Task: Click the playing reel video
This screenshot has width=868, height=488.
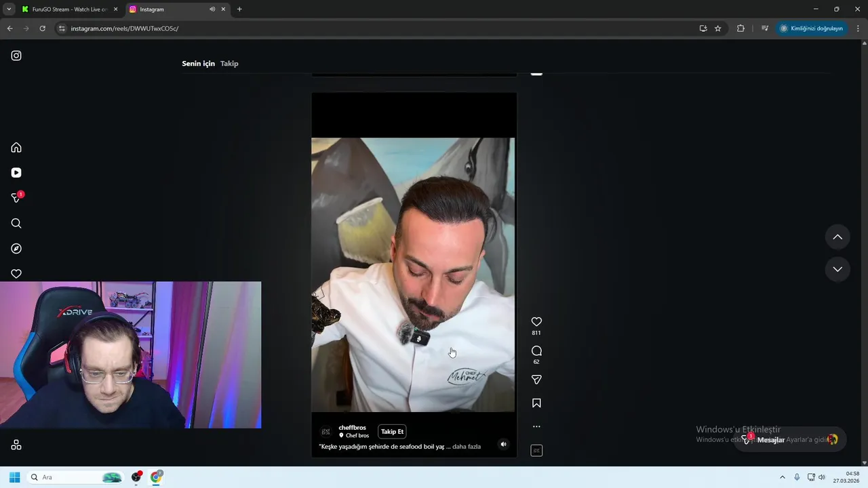Action: (x=413, y=274)
